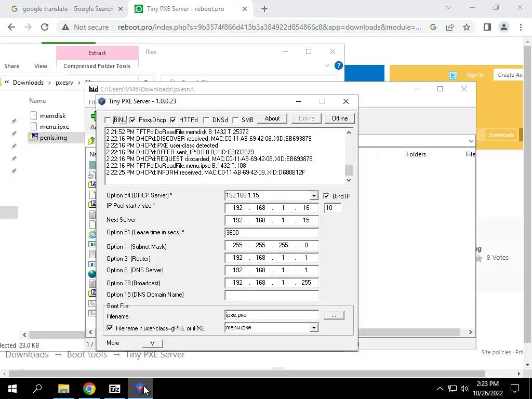Open the Chrome three-dot menu
The height and width of the screenshot is (399, 532).
point(521,27)
